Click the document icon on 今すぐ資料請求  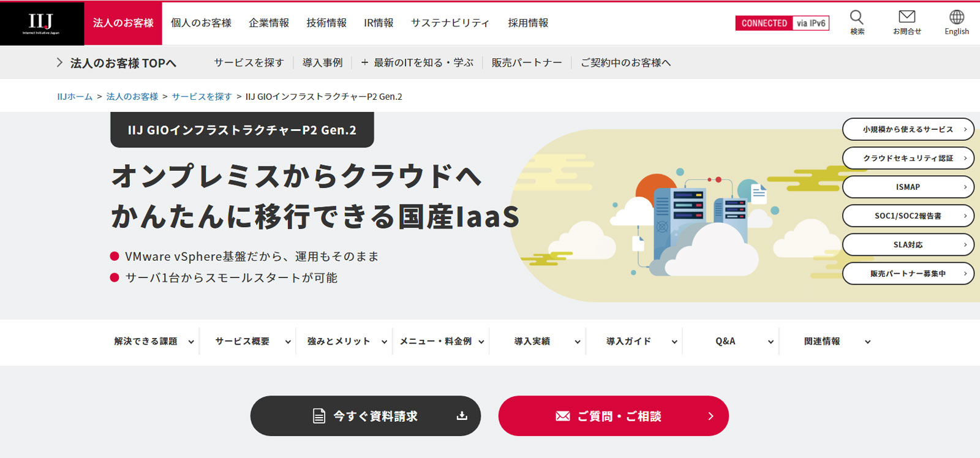[x=318, y=416]
